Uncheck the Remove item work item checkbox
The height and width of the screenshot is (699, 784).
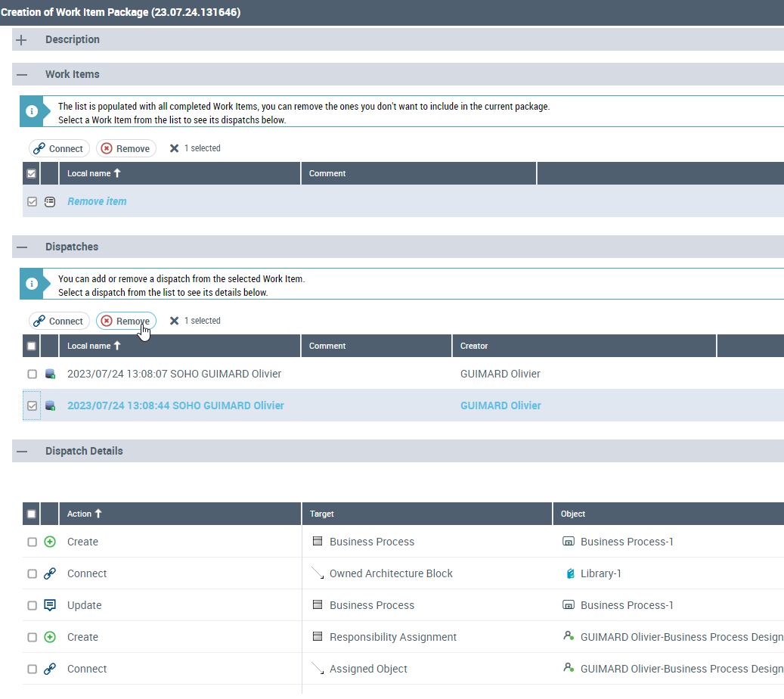pos(32,202)
